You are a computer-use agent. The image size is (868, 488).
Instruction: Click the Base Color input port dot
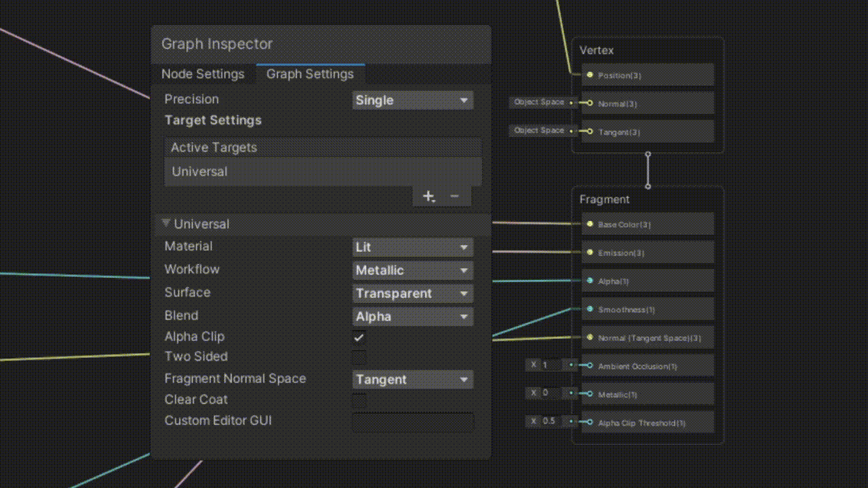coord(589,224)
